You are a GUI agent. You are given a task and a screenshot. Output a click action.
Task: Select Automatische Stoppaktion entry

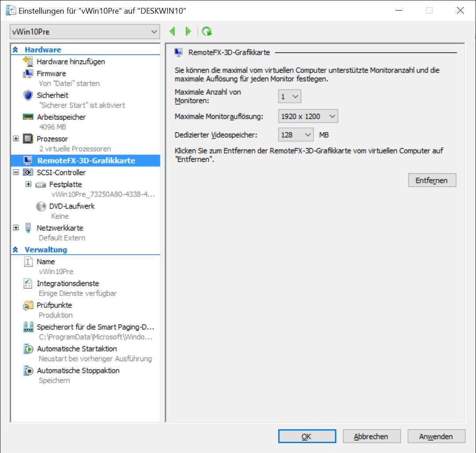[x=78, y=371]
